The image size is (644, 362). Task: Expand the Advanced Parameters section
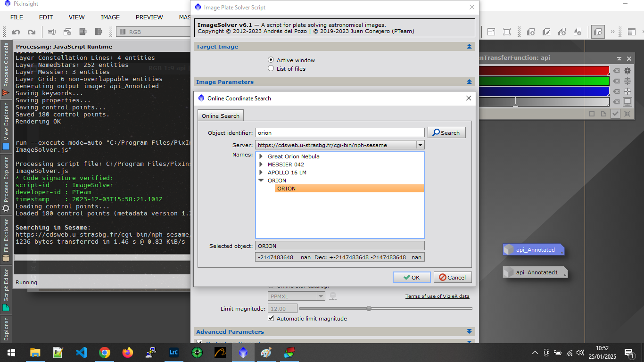(x=469, y=332)
